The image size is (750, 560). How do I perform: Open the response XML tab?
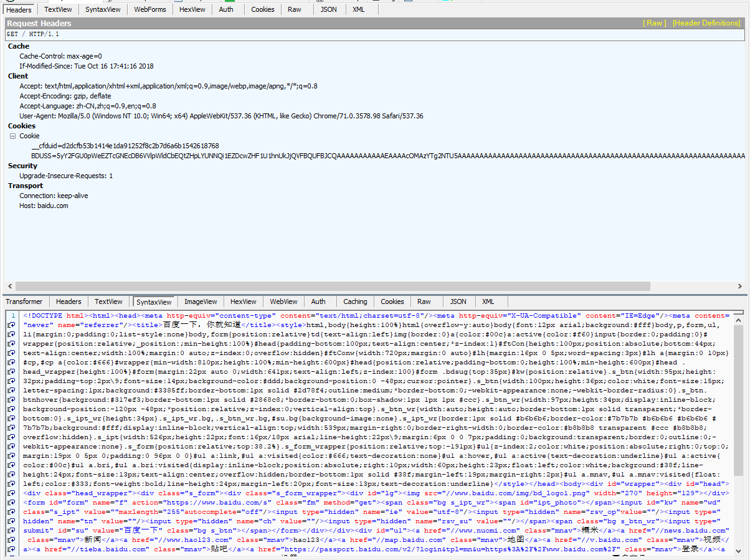click(488, 301)
